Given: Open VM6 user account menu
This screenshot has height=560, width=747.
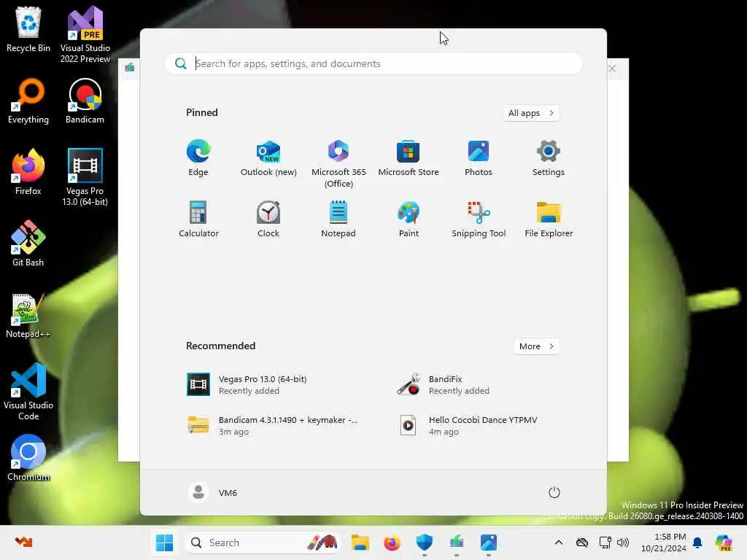Looking at the screenshot, I should coord(213,492).
